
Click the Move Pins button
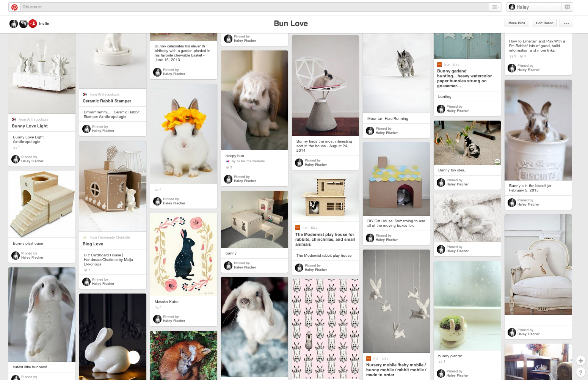click(517, 23)
